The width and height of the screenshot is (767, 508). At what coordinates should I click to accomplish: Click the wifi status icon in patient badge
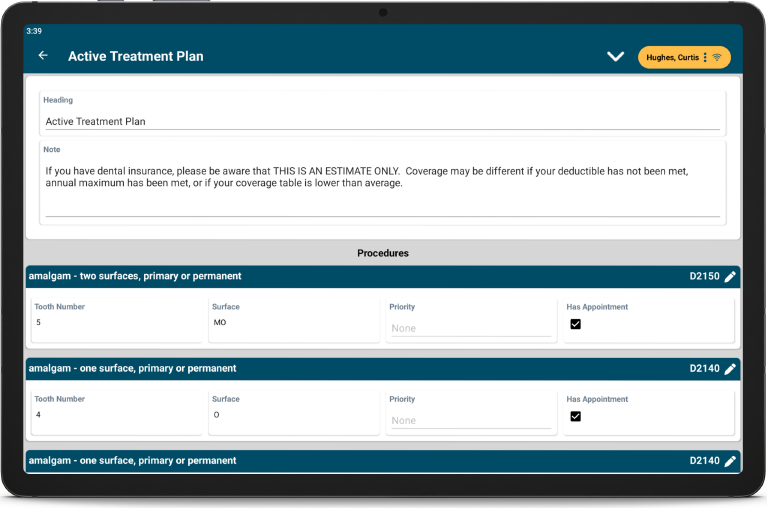717,57
